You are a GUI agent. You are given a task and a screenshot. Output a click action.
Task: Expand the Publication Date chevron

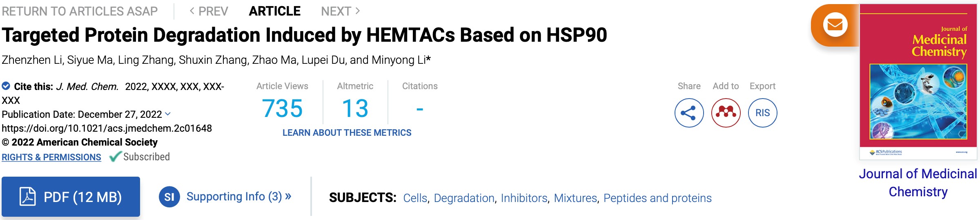(167, 114)
